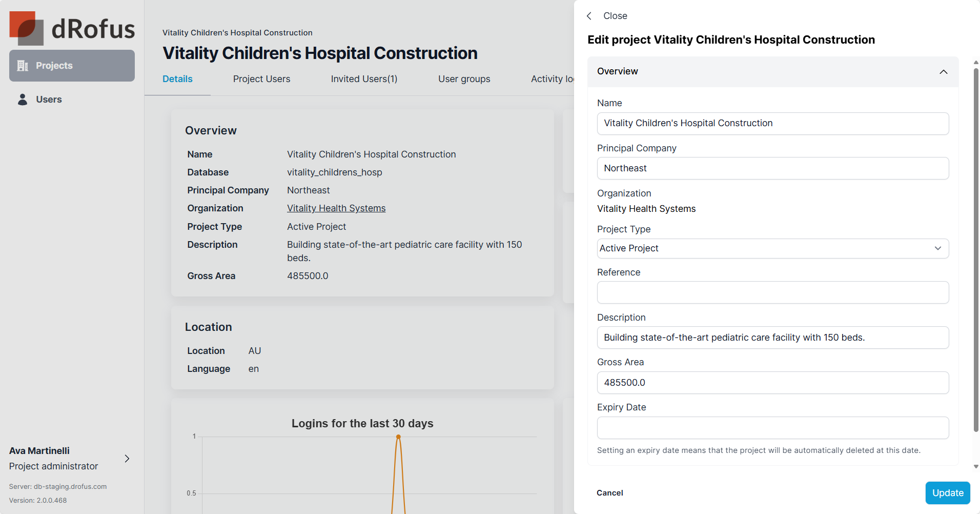
Task: Click the Gross Area input field
Action: click(x=772, y=383)
